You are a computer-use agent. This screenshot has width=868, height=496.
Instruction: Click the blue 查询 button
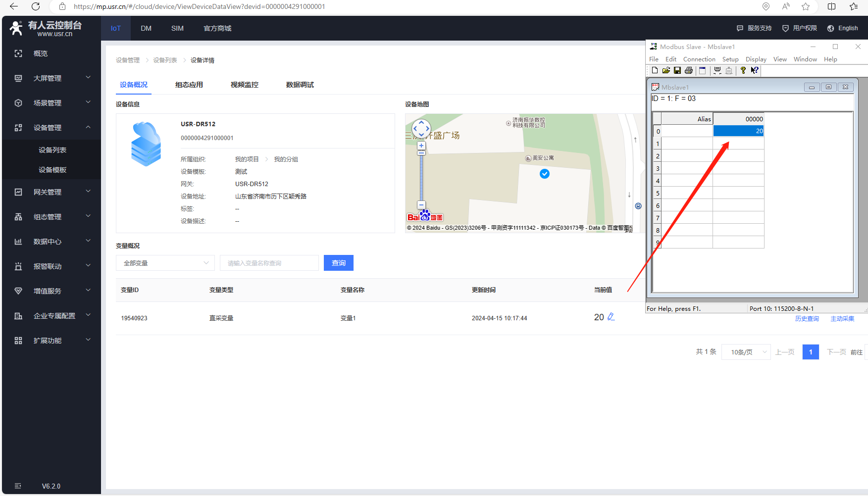339,263
